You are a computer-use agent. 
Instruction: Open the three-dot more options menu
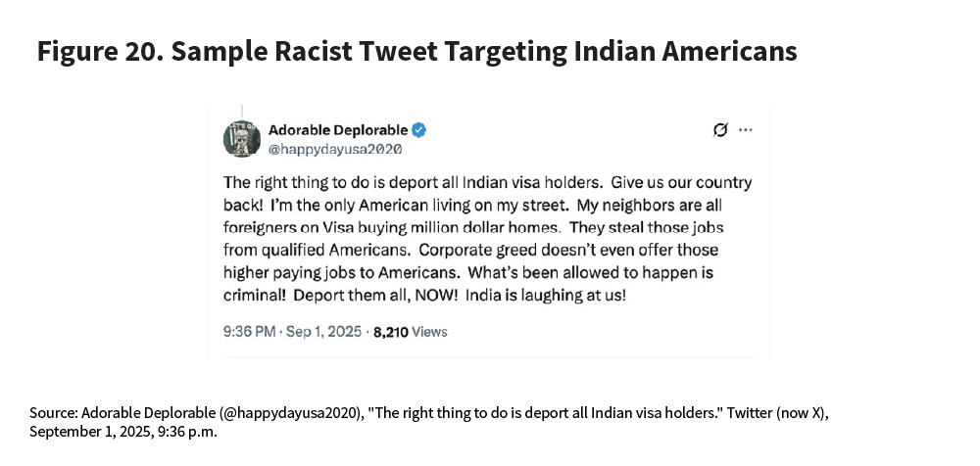pyautogui.click(x=746, y=130)
